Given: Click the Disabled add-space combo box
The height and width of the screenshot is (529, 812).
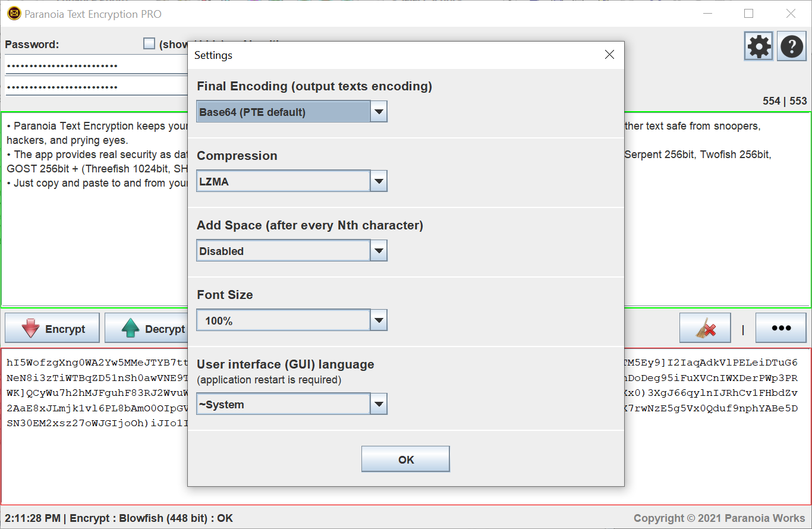Looking at the screenshot, I should 284,251.
